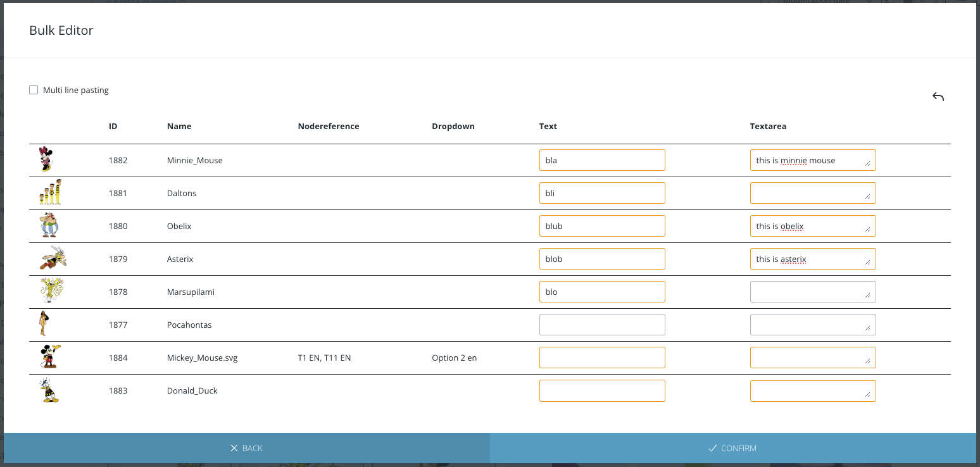Click ID cell 1878
The image size is (980, 467).
[118, 292]
